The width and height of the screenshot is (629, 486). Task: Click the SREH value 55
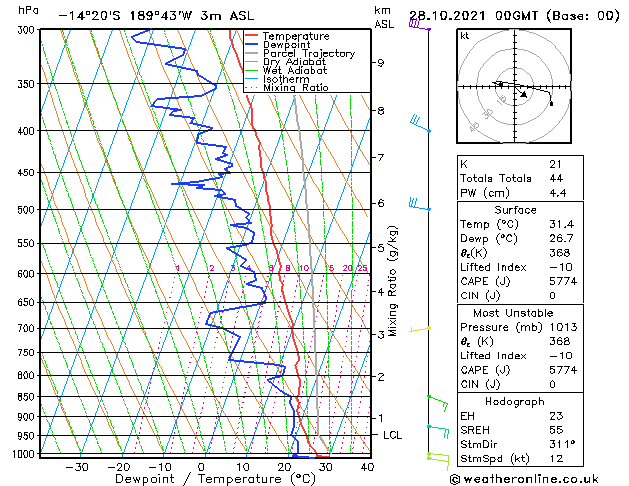(x=556, y=430)
